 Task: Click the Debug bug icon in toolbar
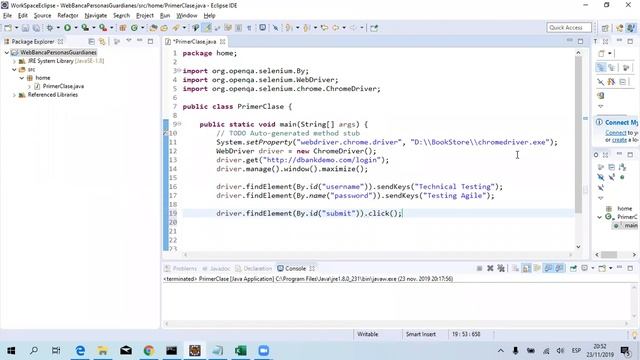pyautogui.click(x=50, y=28)
